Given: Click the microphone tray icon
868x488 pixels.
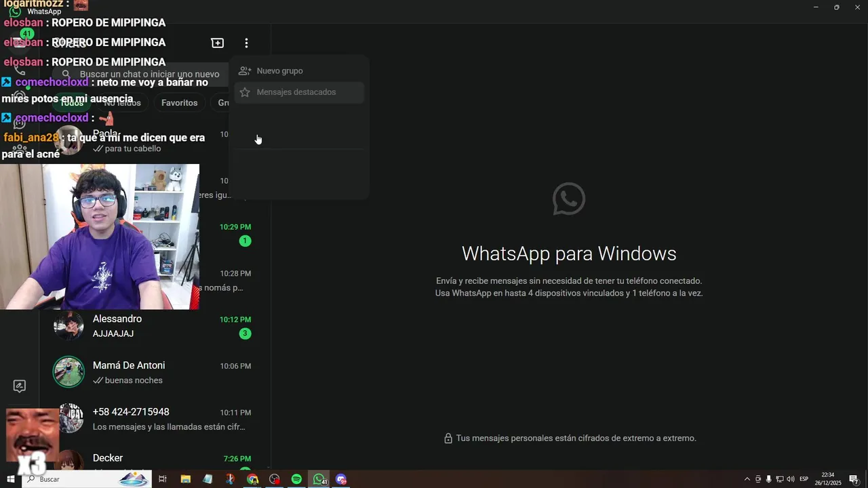Looking at the screenshot, I should (x=768, y=479).
